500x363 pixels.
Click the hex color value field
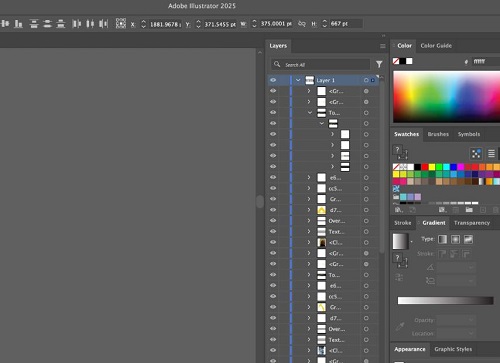[x=486, y=61]
